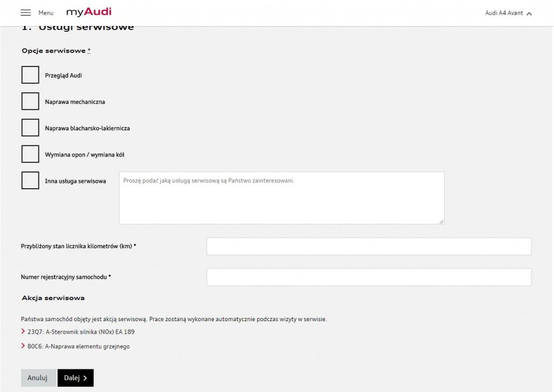The height and width of the screenshot is (392, 554).
Task: Toggle the Inna usługa serwisowa checkbox
Action: pyautogui.click(x=30, y=181)
